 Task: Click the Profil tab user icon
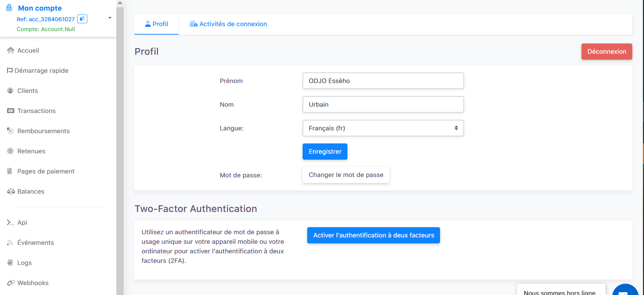pyautogui.click(x=148, y=24)
